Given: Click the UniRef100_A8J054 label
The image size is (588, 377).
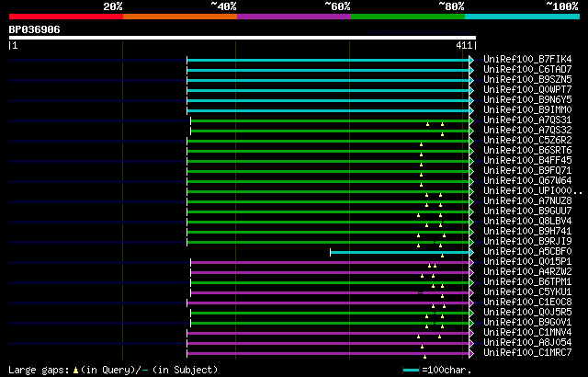Looking at the screenshot, I should tap(527, 343).
